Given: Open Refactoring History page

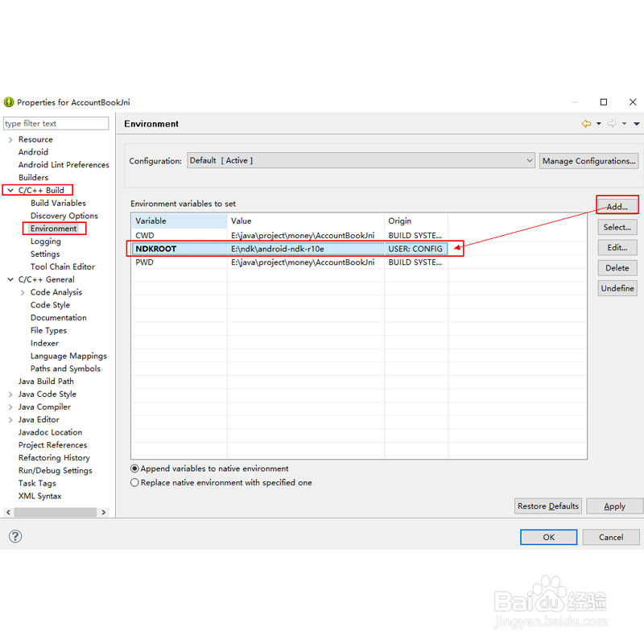Looking at the screenshot, I should (54, 457).
